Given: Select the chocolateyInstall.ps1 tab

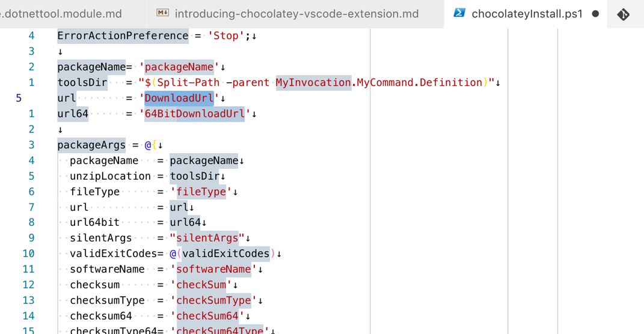Looking at the screenshot, I should click(527, 14).
